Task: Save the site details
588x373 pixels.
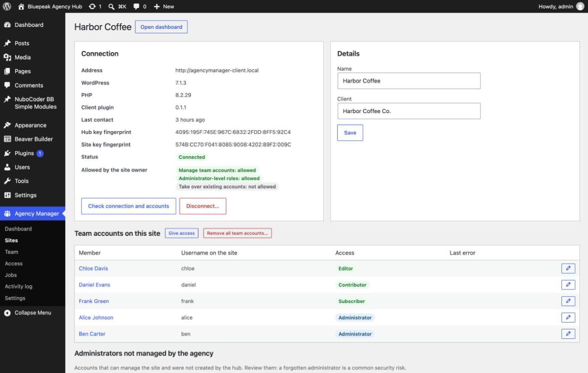Action: [350, 133]
